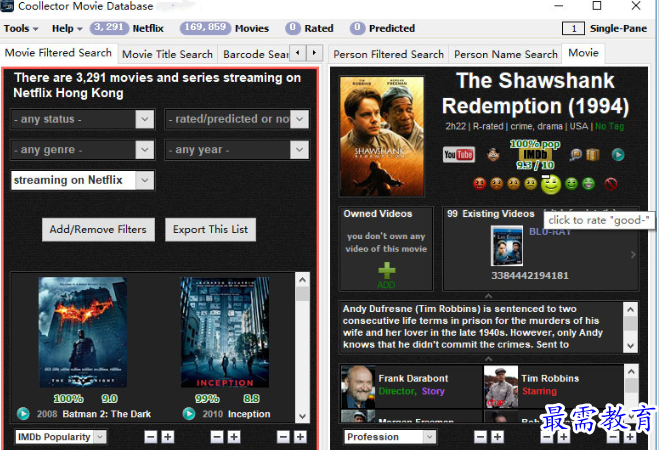
Task: Open the "any genre" dropdown
Action: coord(83,150)
